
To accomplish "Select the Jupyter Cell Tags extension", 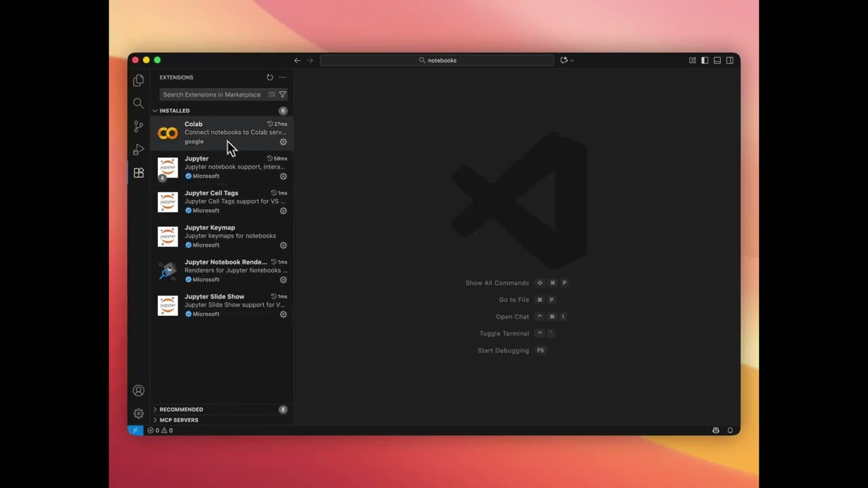I will 222,202.
